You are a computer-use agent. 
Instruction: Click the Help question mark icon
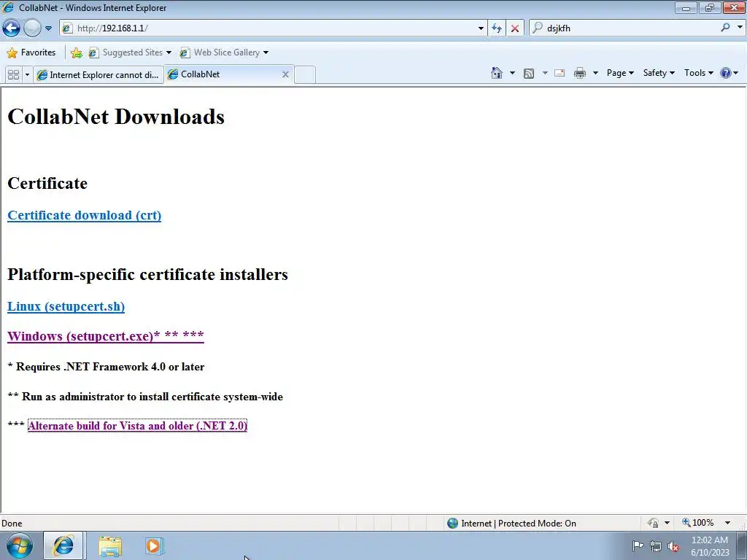[x=726, y=73]
